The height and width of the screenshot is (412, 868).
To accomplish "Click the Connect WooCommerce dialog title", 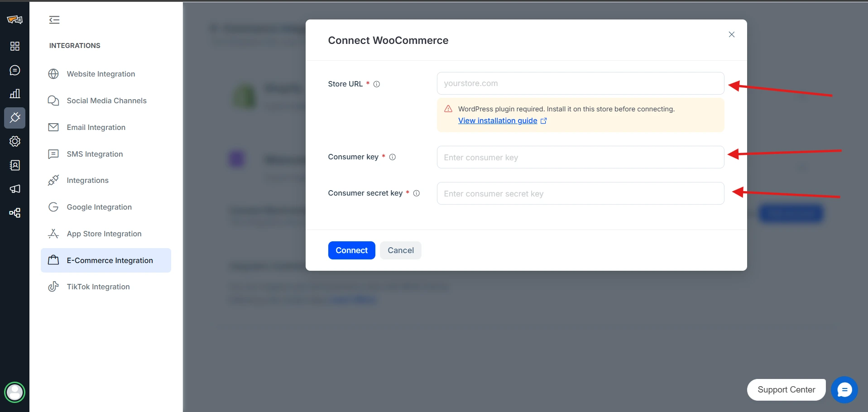I will [388, 40].
